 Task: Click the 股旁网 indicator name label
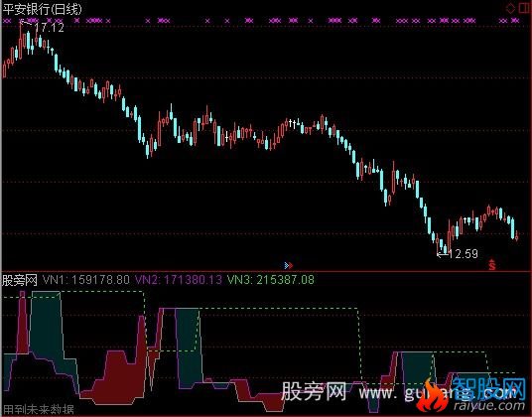pos(20,280)
